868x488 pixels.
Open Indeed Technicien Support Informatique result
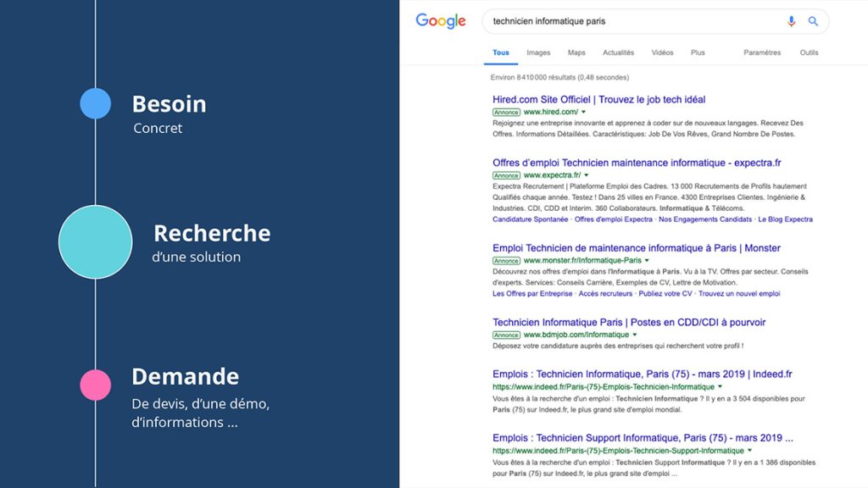(643, 438)
